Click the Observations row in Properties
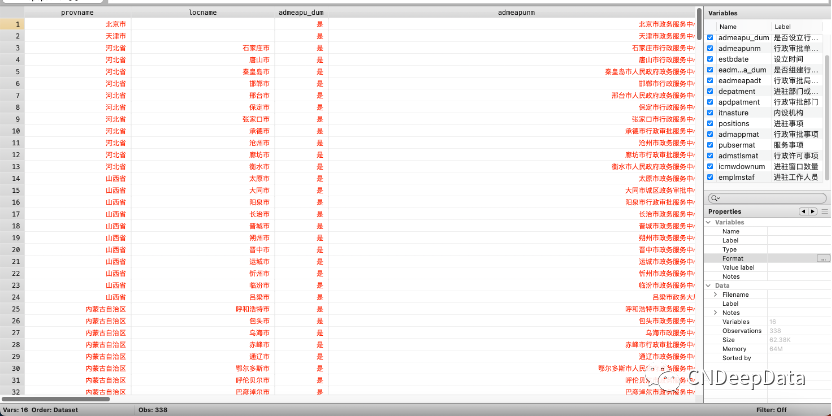 767,331
